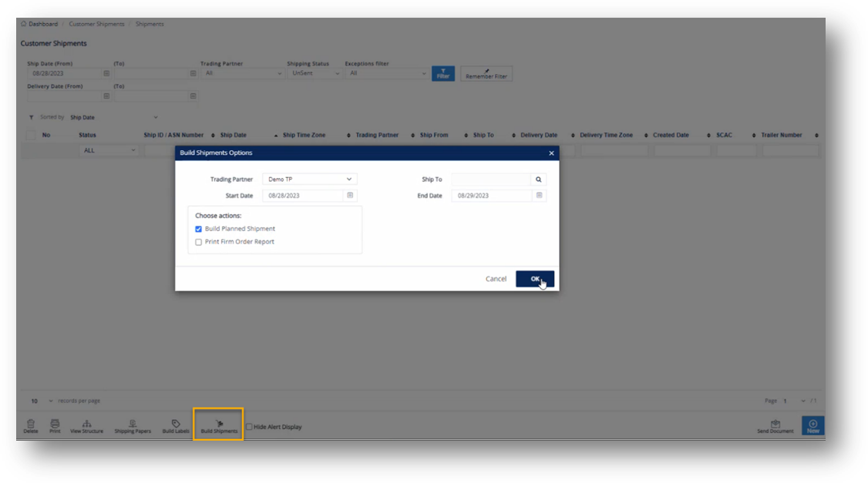Click the Shipping Papers icon
This screenshot has width=868, height=483.
[133, 424]
